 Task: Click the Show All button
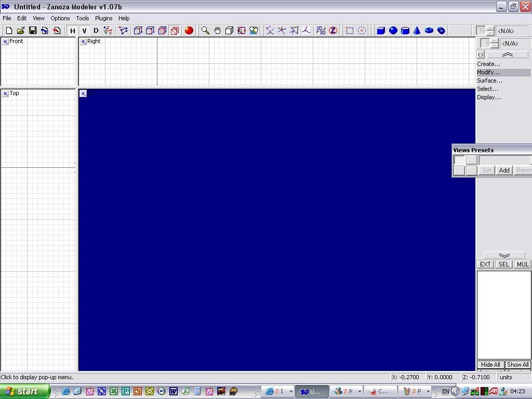click(518, 364)
